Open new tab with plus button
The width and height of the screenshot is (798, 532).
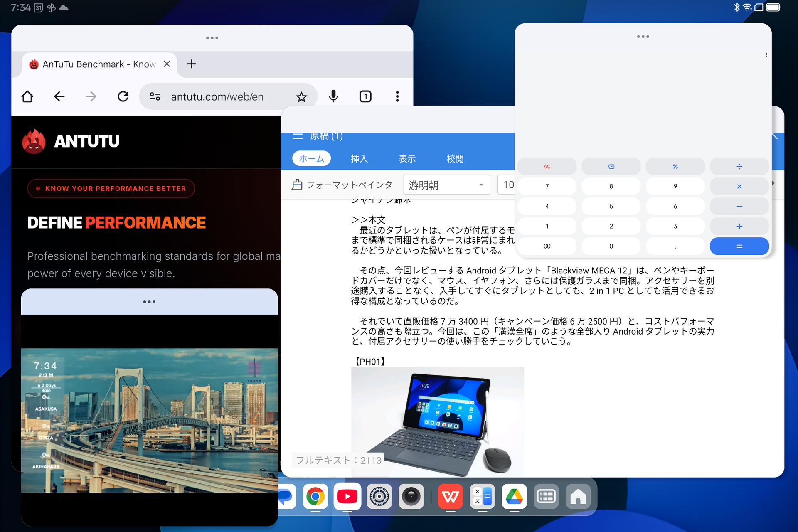191,64
